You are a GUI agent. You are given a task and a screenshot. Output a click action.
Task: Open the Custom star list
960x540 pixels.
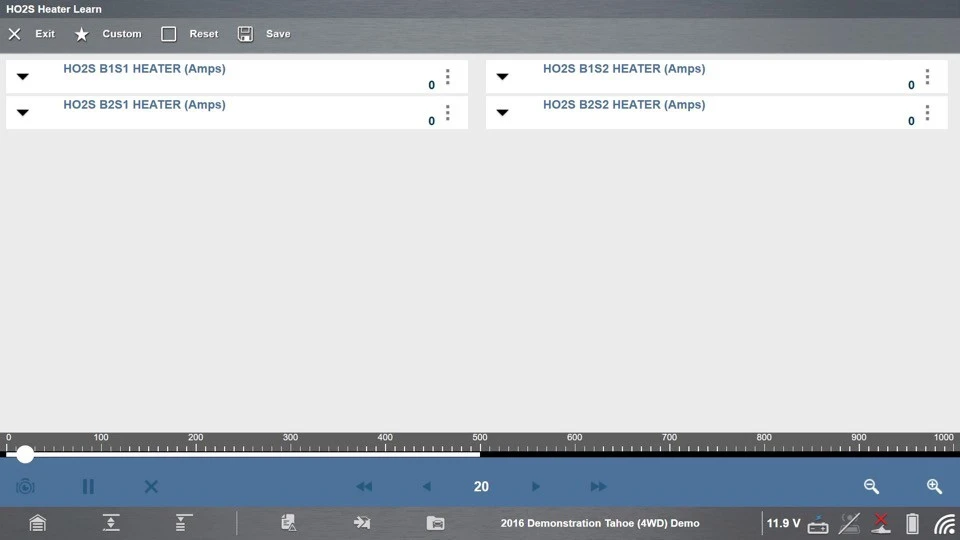point(82,34)
